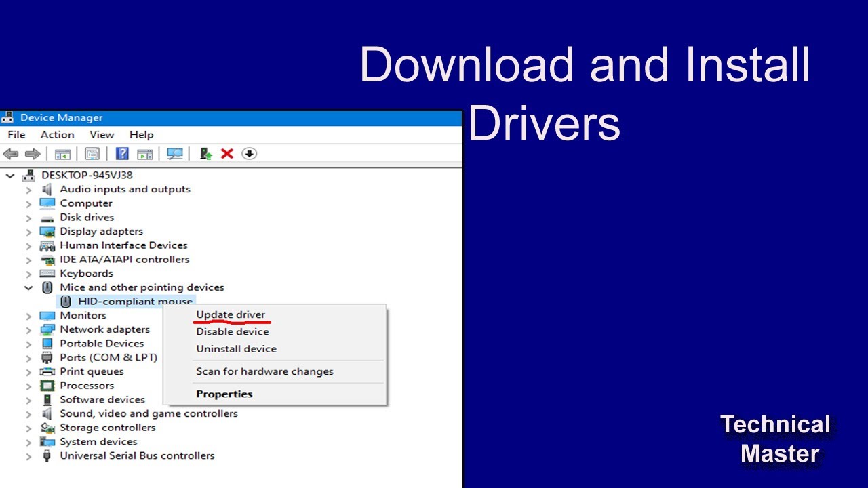The height and width of the screenshot is (488, 868).
Task: Select the IDE ATA/ATAPI controllers label
Action: 125,260
